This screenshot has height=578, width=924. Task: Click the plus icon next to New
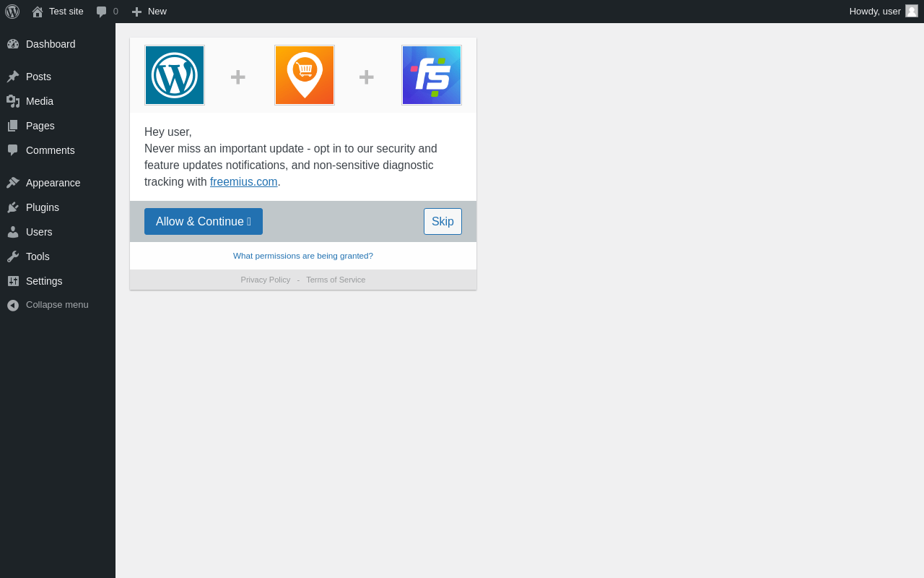click(x=136, y=12)
